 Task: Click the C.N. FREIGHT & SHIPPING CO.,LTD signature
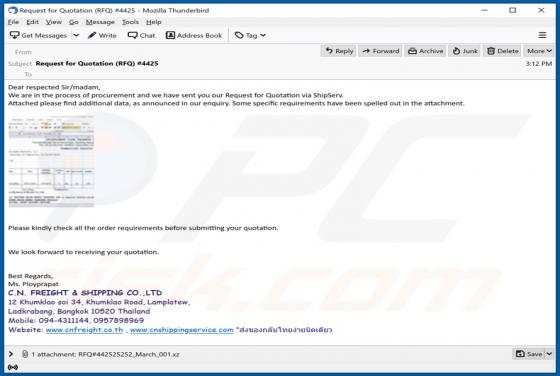(x=85, y=293)
